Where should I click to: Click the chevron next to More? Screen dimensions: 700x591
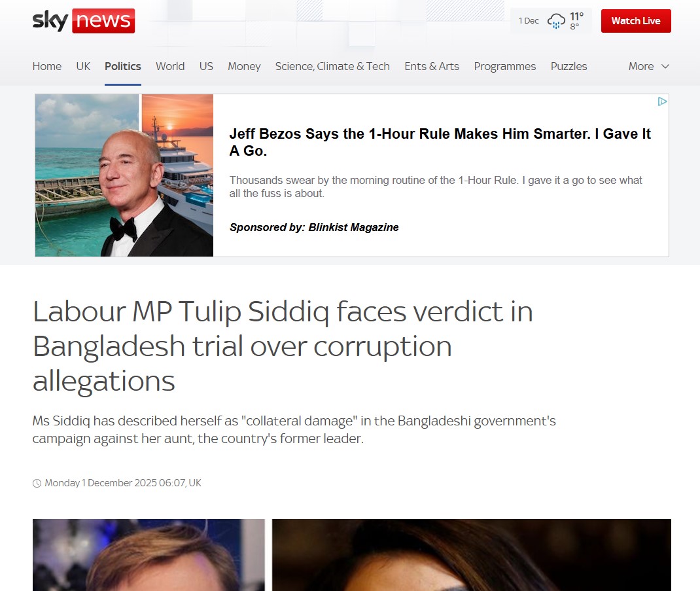click(665, 66)
